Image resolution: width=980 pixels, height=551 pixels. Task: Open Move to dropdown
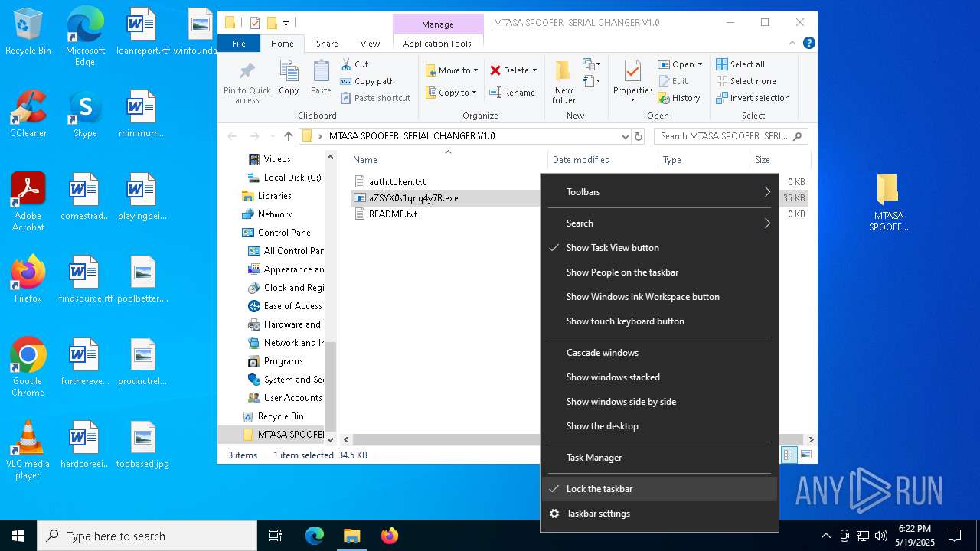[452, 70]
